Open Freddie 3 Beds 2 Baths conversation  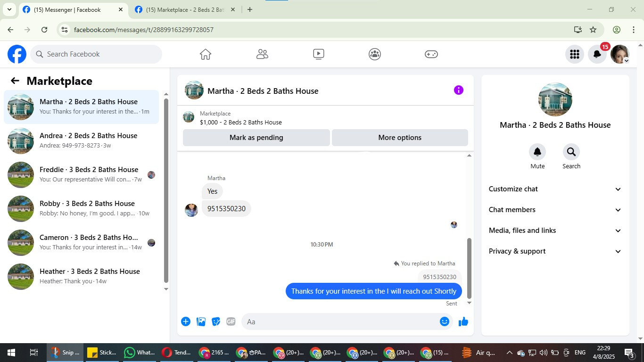point(81,175)
